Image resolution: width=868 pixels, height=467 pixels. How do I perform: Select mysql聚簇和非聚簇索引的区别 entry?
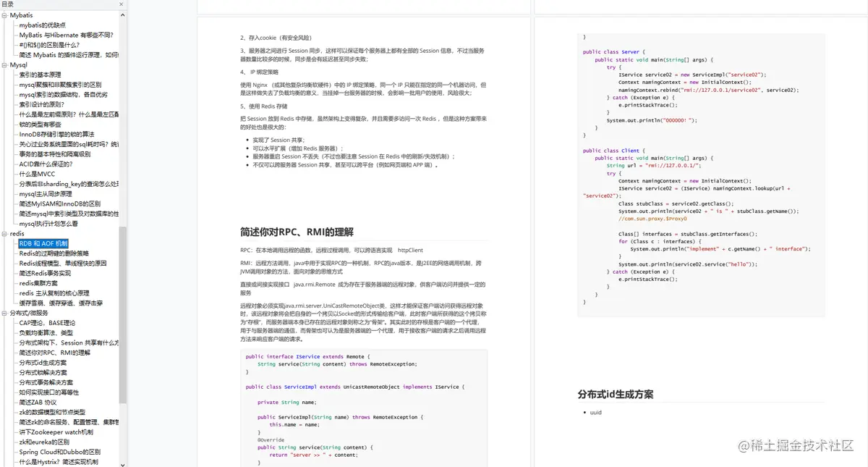point(60,85)
